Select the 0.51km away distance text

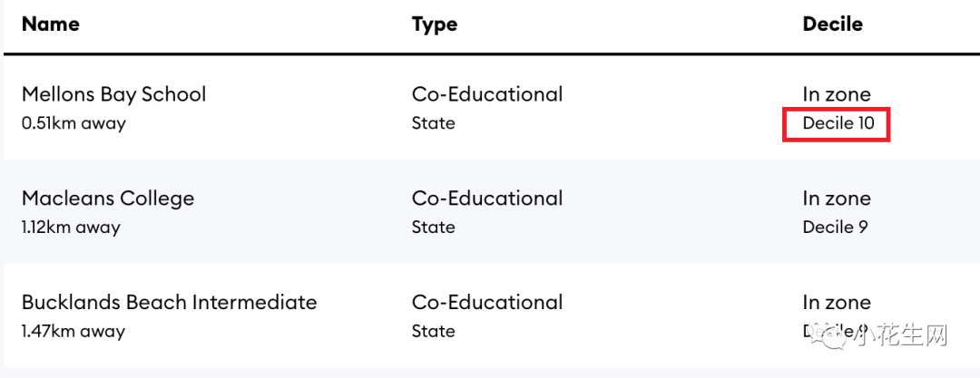tap(73, 123)
